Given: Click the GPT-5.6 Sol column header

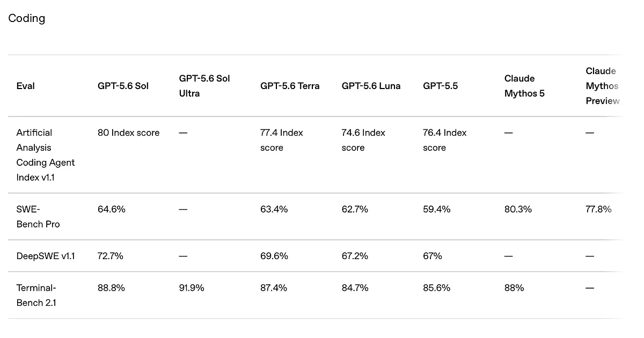Looking at the screenshot, I should click(x=123, y=86).
